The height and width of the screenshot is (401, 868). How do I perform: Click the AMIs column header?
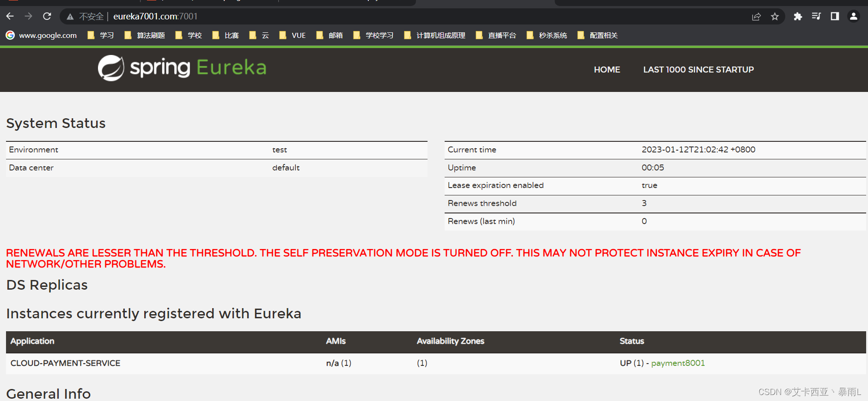pos(336,341)
